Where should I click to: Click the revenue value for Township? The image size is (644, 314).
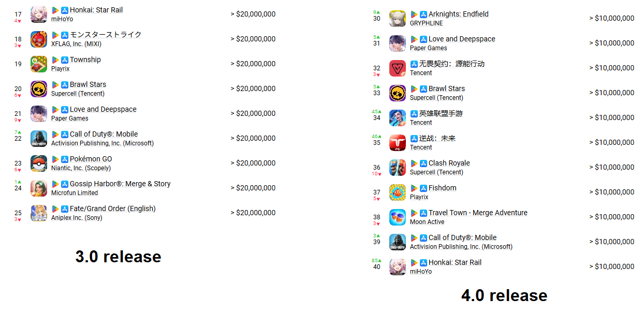253,64
